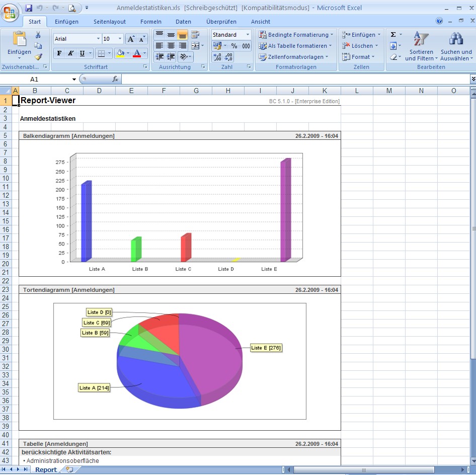Apply thousands separator 000 format

click(246, 46)
